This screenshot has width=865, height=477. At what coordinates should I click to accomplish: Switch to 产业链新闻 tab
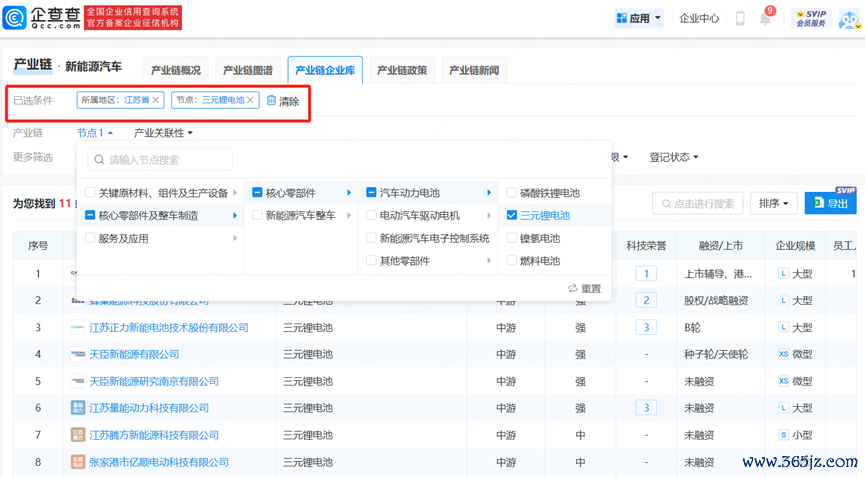click(x=474, y=70)
